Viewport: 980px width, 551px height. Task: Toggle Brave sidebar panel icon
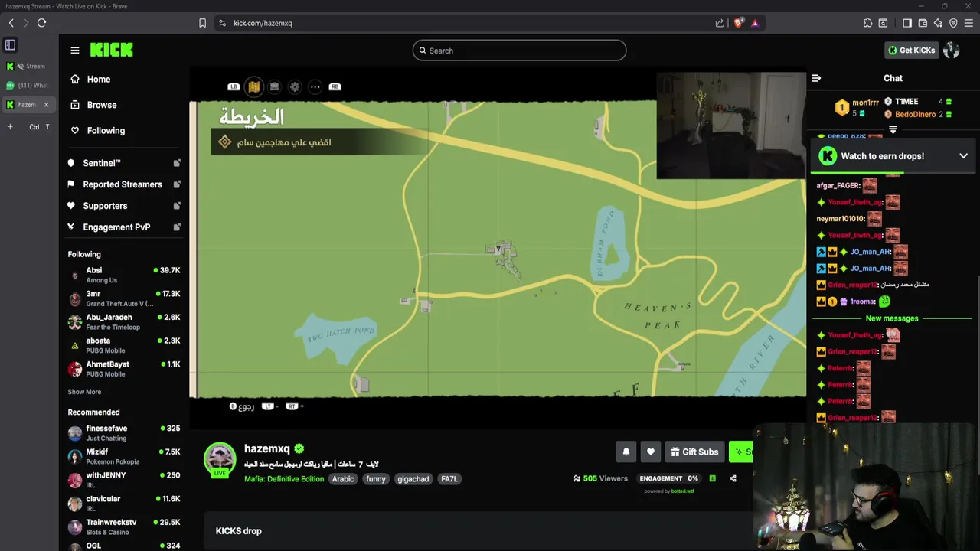(x=907, y=23)
